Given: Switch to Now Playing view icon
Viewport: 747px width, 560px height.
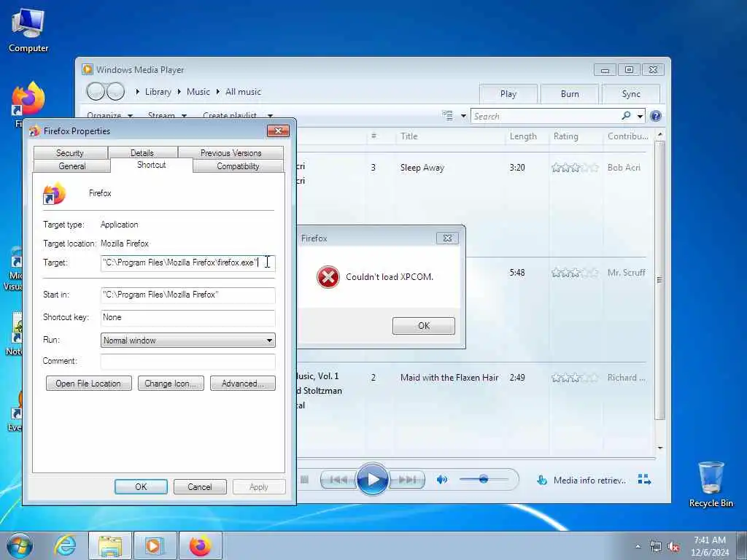Looking at the screenshot, I should click(x=644, y=480).
